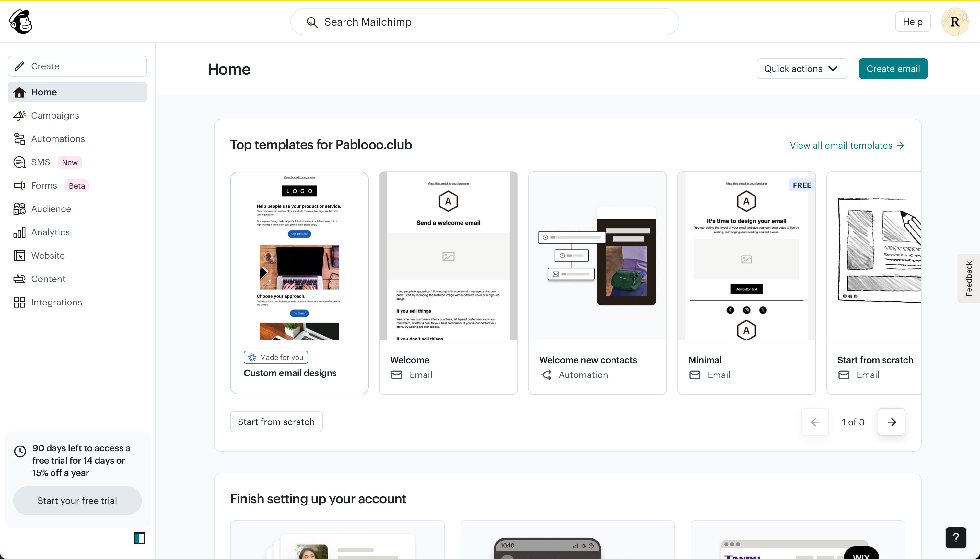Click the Content icon in sidebar
The width and height of the screenshot is (980, 559).
tap(19, 279)
